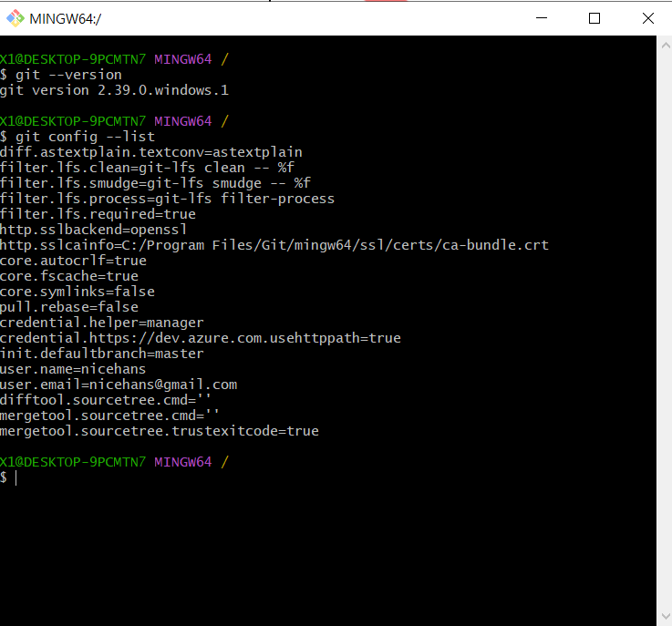Click the user.name=nicehans line
This screenshot has height=626, width=672.
click(x=73, y=369)
